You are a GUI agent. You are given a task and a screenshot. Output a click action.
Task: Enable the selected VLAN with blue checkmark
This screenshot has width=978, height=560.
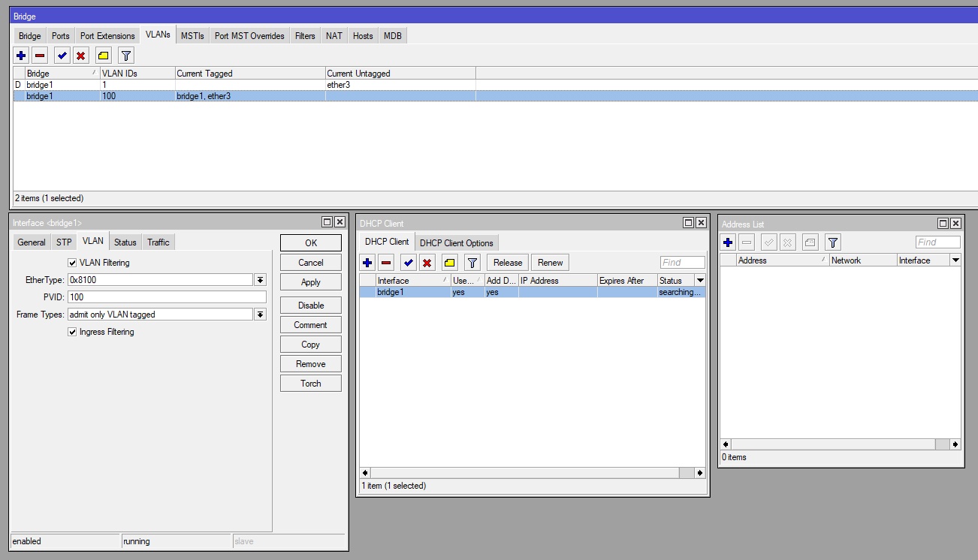click(x=62, y=56)
